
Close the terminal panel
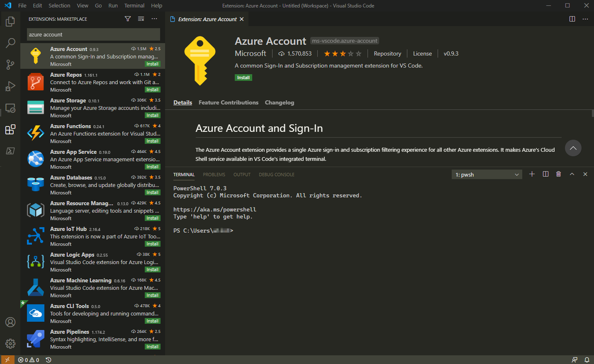pyautogui.click(x=585, y=174)
